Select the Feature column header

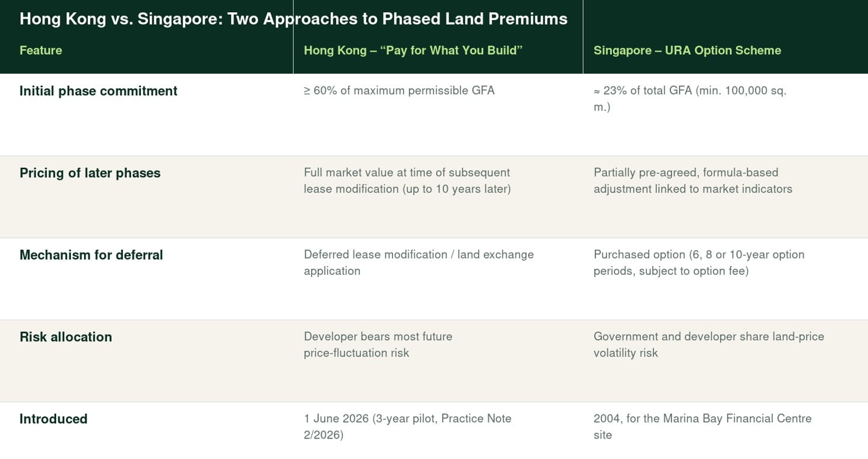coord(40,50)
